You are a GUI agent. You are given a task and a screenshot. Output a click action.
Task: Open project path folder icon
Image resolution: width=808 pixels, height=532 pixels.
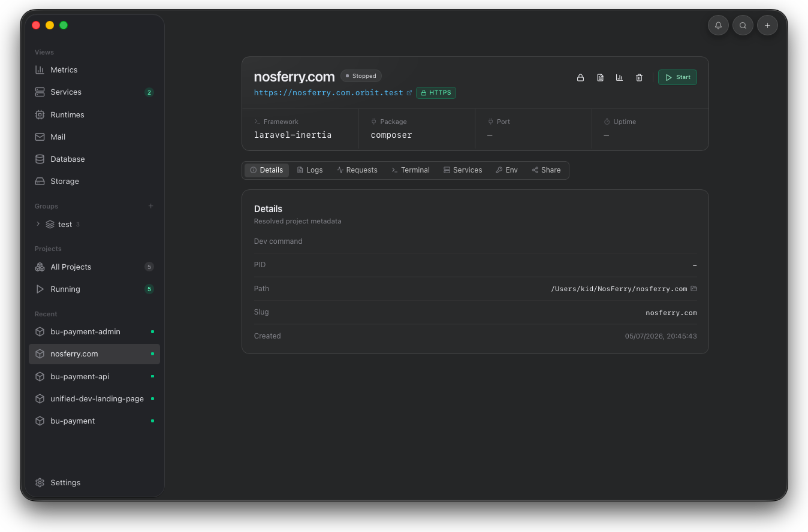pos(694,289)
